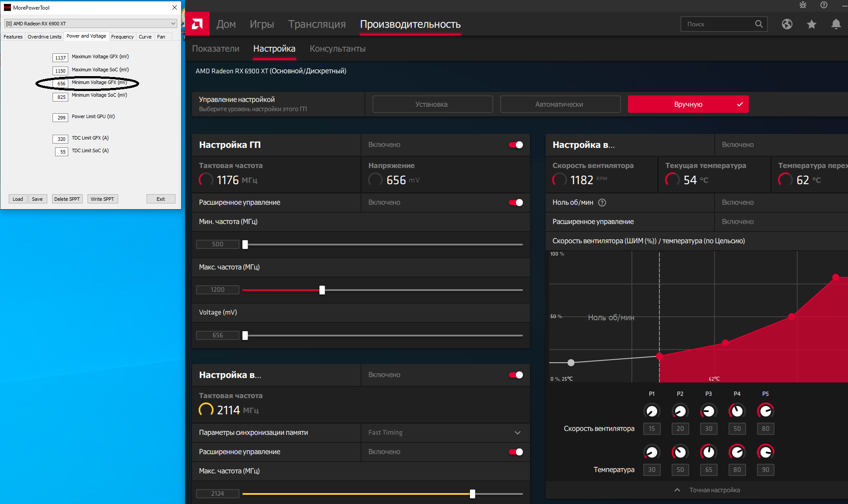Viewport: 848px width, 504px height.
Task: Click the favorites star icon
Action: 812,24
